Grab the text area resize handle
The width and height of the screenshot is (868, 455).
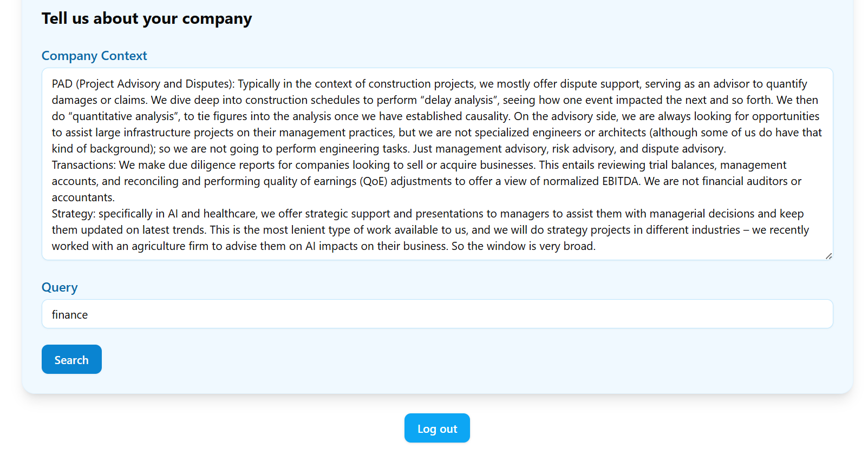(x=828, y=256)
